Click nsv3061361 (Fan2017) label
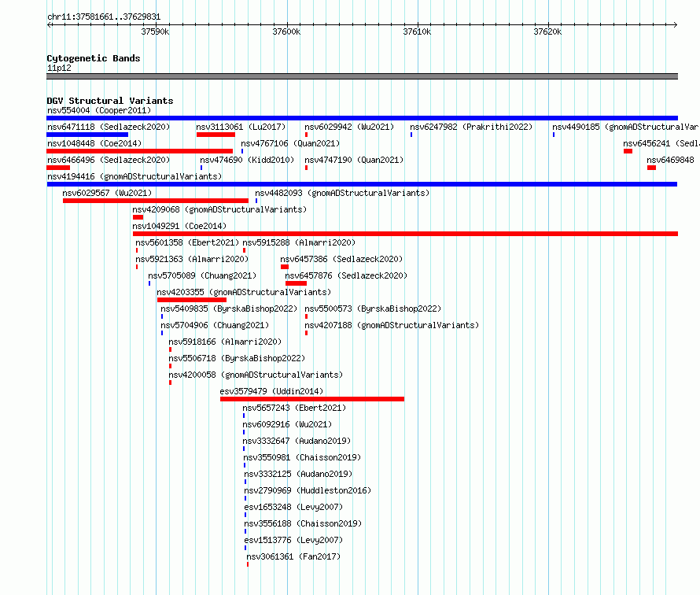 click(293, 556)
